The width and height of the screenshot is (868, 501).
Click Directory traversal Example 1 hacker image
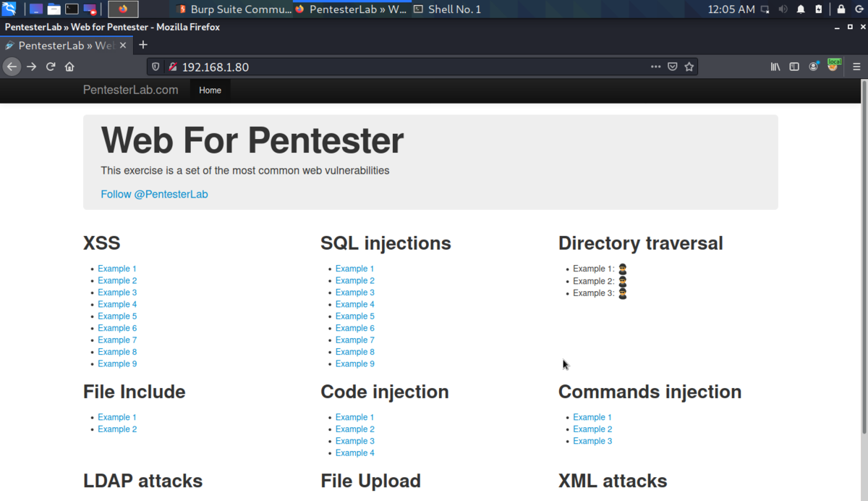[x=622, y=269]
